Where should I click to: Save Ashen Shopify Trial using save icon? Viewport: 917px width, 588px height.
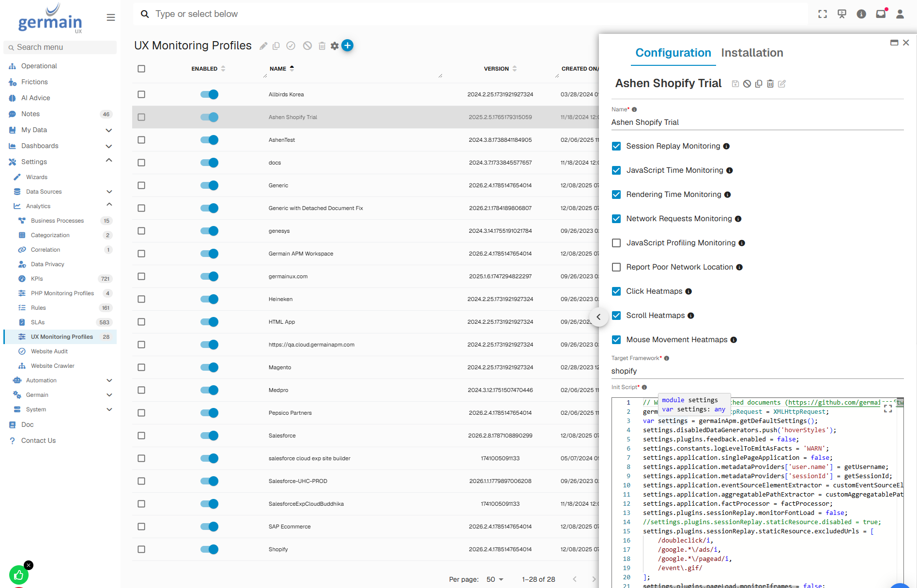[735, 84]
